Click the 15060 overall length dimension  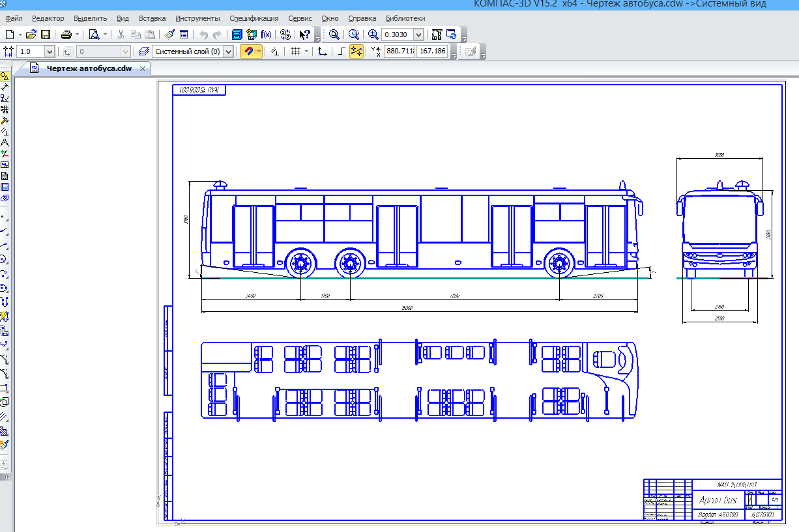point(407,308)
